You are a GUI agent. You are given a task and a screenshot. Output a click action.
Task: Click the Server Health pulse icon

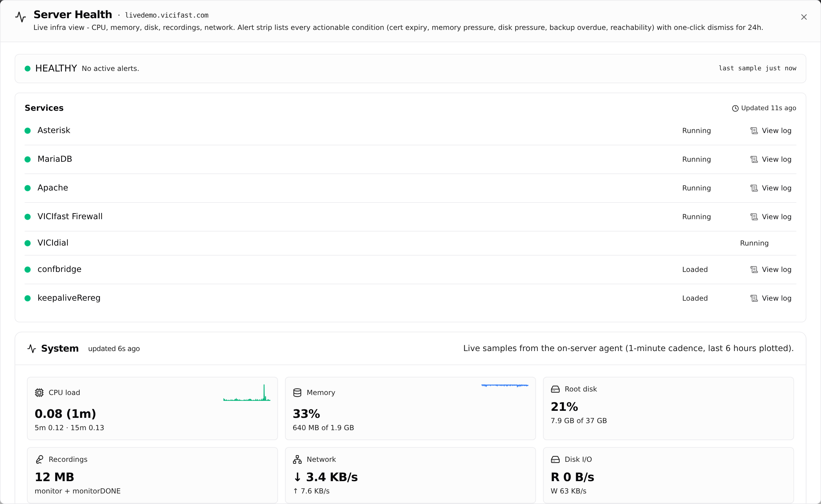point(21,17)
